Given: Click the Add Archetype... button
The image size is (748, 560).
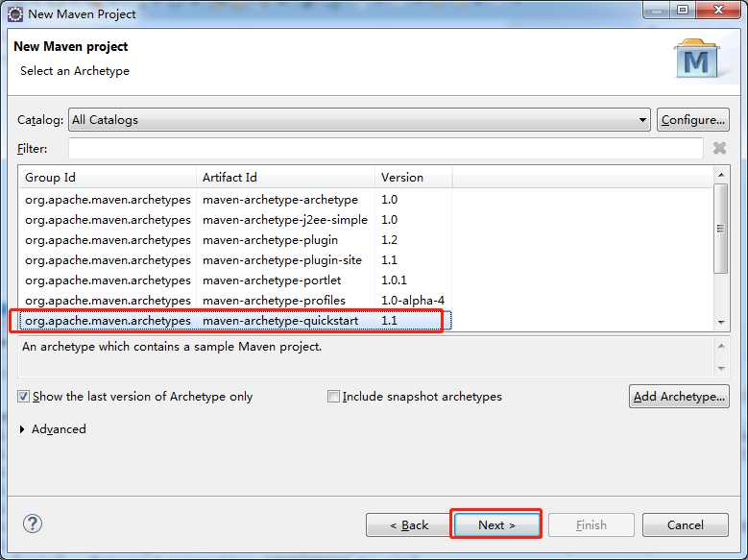Looking at the screenshot, I should [679, 397].
